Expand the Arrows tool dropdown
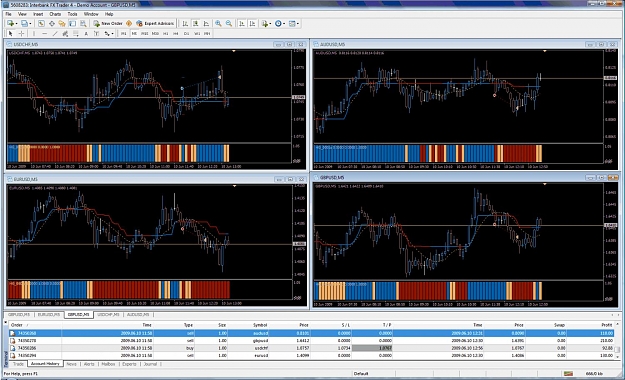 click(113, 33)
